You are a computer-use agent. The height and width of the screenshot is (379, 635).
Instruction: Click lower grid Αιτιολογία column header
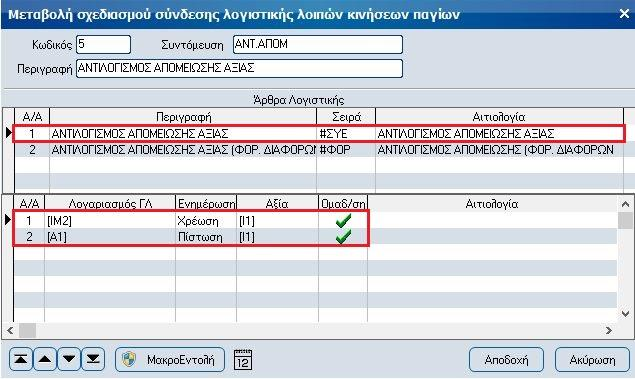[x=492, y=203]
